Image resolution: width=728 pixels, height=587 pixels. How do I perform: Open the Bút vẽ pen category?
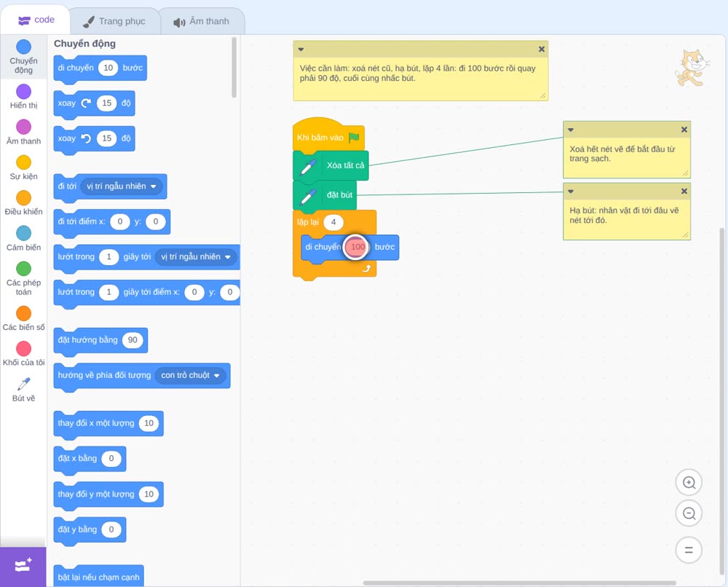(x=24, y=390)
